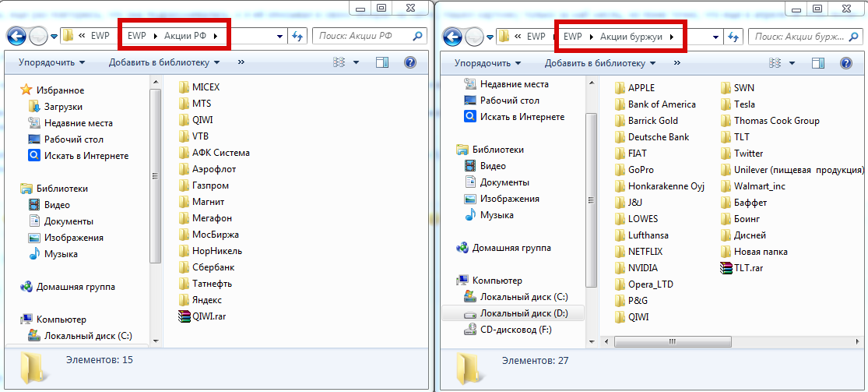Click Back arrow in right Акции буржуи window
This screenshot has width=868, height=392.
coord(452,37)
